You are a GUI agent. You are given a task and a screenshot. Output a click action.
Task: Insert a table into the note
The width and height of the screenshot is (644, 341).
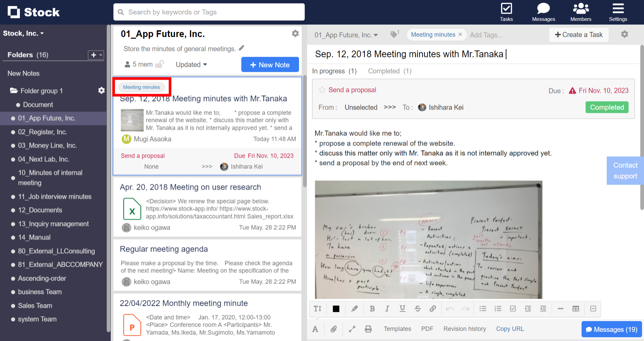[x=576, y=308]
